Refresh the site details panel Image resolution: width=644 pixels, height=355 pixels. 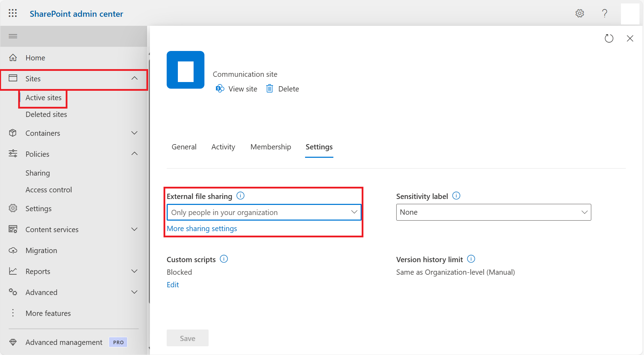[x=609, y=38]
